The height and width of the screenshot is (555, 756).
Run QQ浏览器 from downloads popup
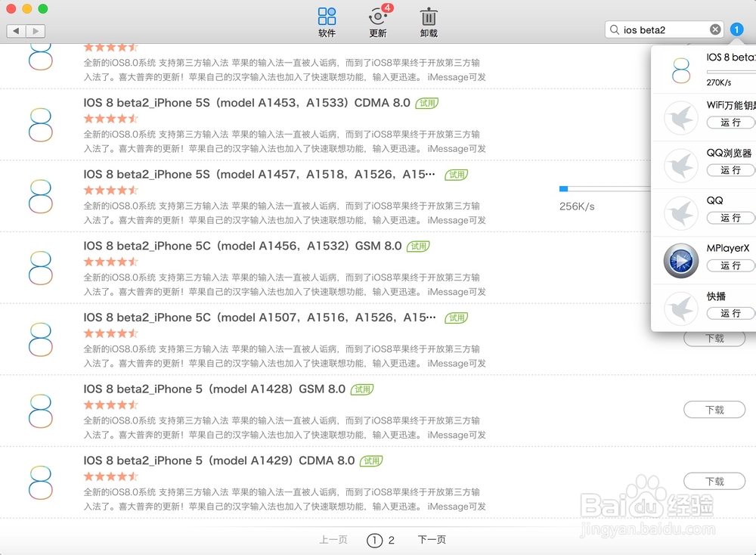730,170
